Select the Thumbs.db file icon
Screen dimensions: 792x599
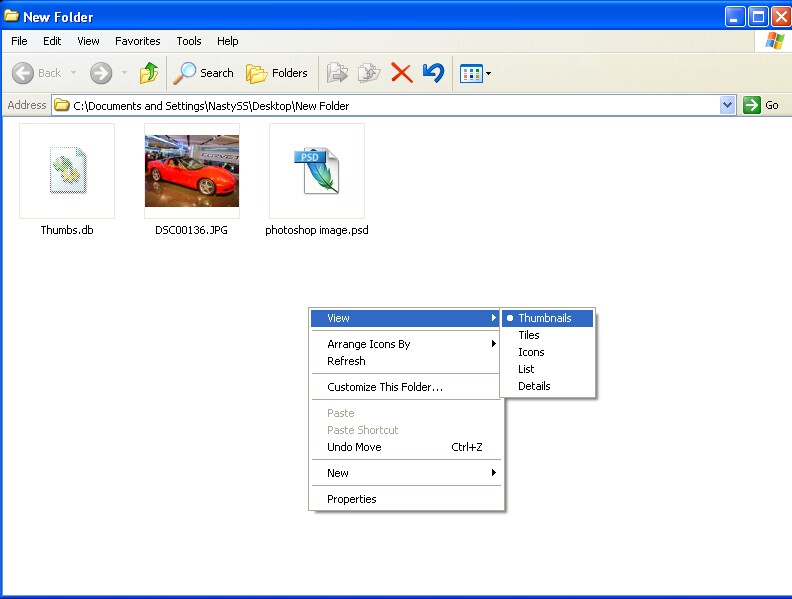67,171
